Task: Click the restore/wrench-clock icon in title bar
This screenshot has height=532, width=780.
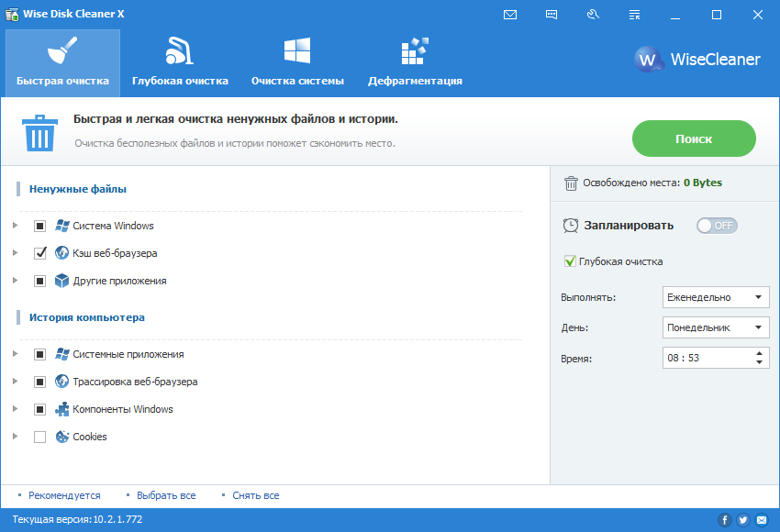Action: point(593,15)
